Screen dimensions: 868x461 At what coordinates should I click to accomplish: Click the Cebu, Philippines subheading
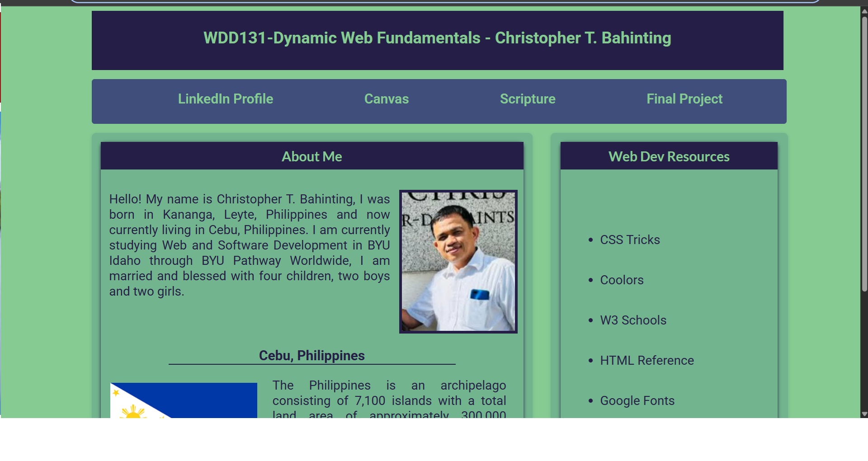(x=312, y=356)
